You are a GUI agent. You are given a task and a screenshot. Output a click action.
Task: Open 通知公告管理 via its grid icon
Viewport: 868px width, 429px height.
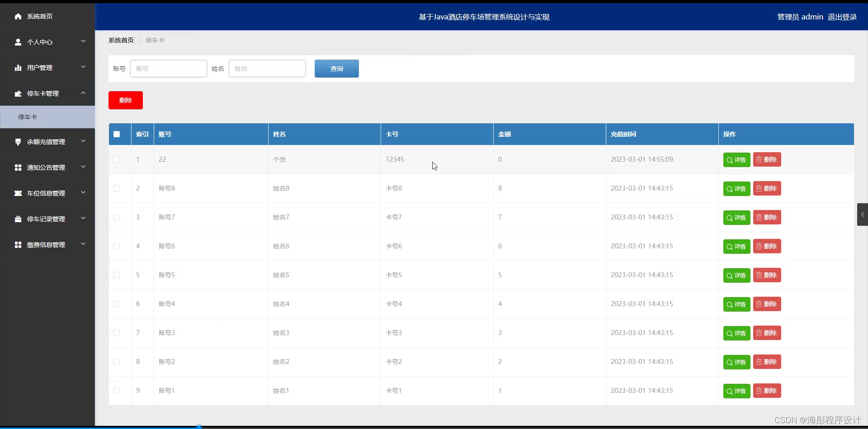point(18,167)
